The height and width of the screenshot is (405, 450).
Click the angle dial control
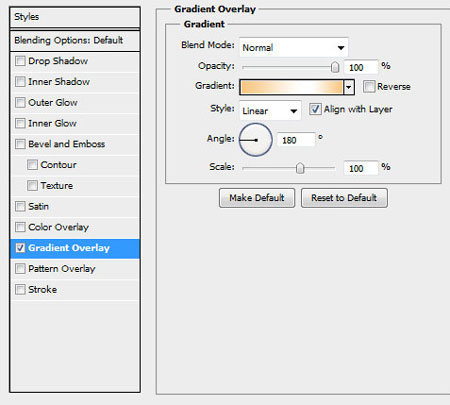(256, 140)
